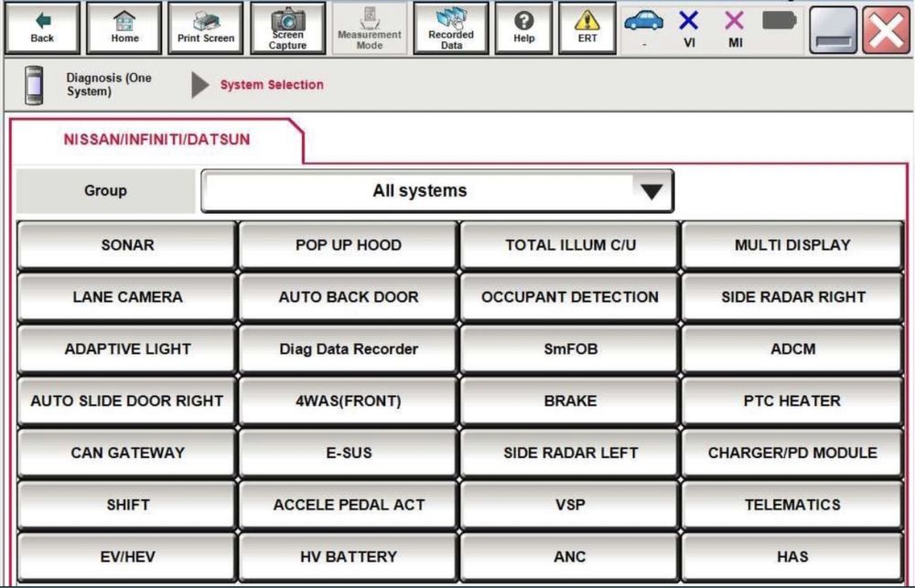Click the MI connection status icon
Screen dimensions: 915x588
(734, 22)
